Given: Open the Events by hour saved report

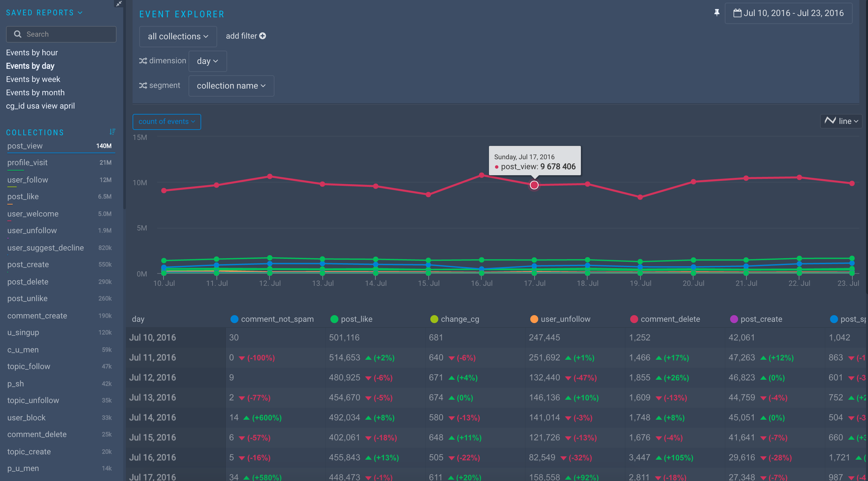Looking at the screenshot, I should [32, 53].
